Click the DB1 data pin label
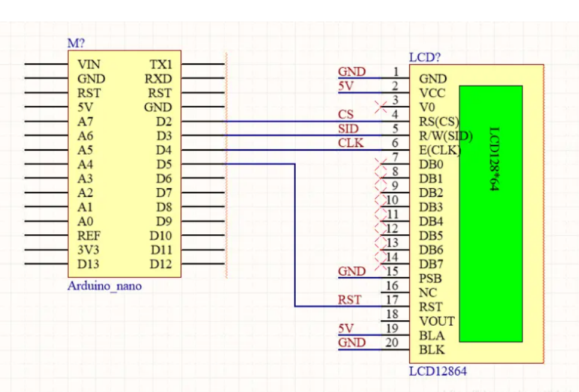The width and height of the screenshot is (579, 392). tap(431, 179)
